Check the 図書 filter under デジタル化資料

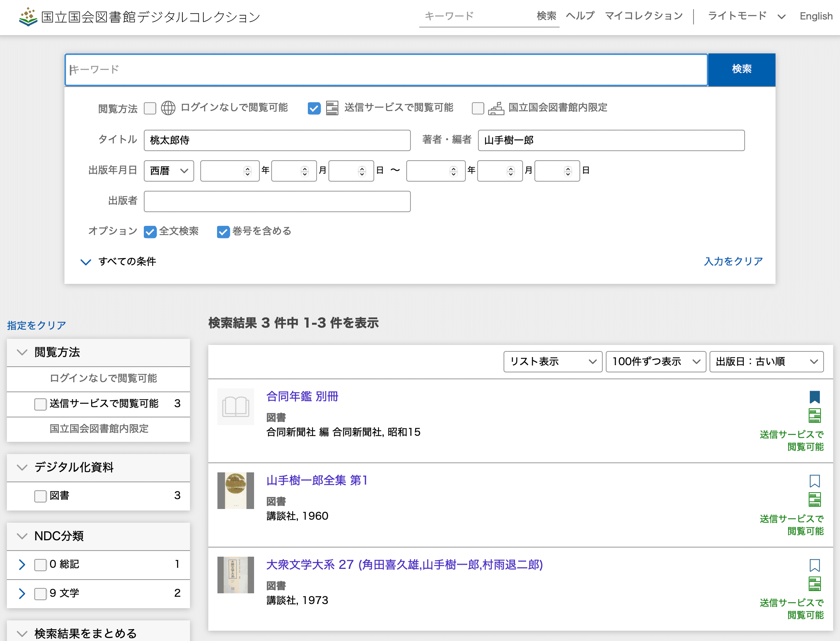(40, 496)
